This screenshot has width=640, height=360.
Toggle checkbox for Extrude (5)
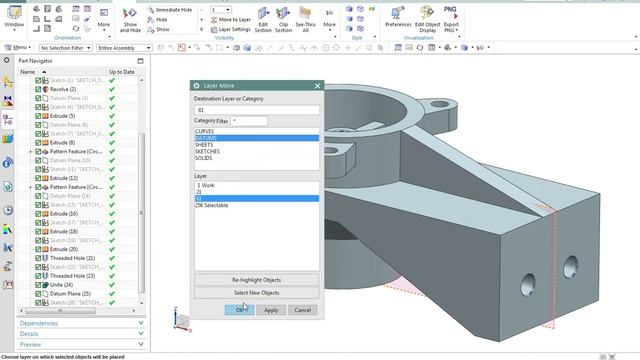click(38, 116)
